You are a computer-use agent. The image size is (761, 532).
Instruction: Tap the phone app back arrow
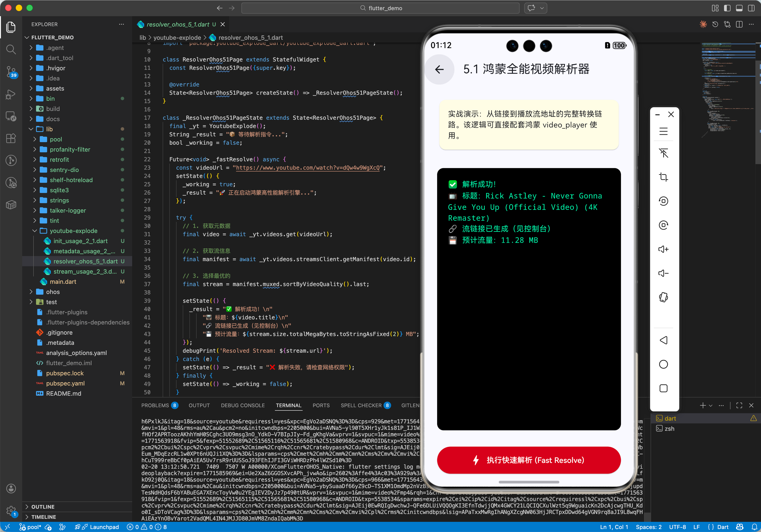(x=439, y=69)
